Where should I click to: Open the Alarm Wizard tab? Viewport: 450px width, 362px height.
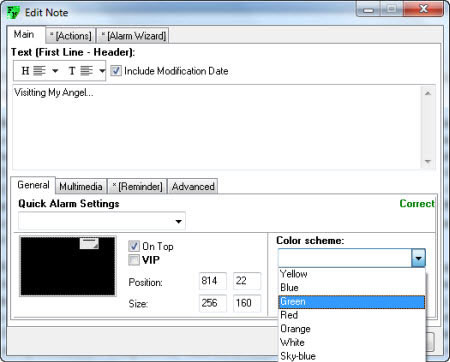point(133,36)
